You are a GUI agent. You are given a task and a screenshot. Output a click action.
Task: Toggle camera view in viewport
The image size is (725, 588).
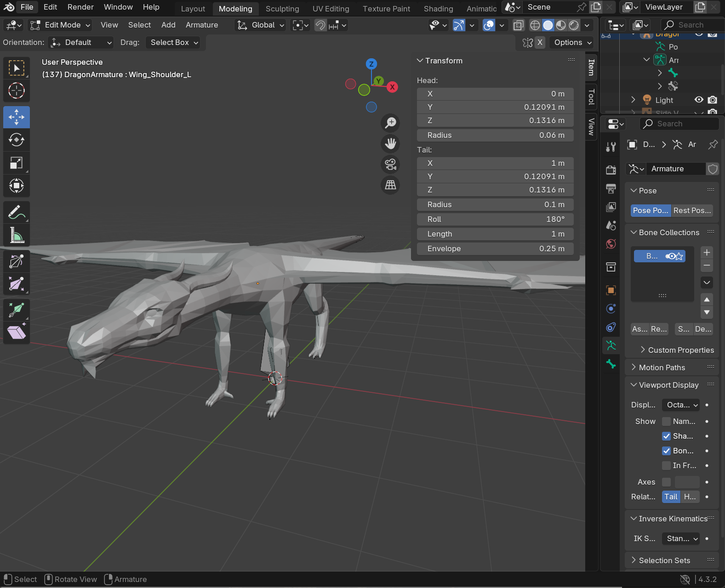390,164
